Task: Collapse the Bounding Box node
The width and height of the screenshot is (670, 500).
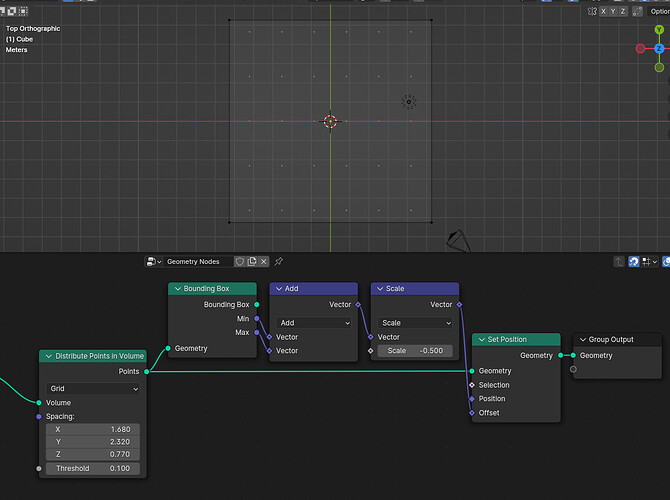Action: tap(178, 288)
